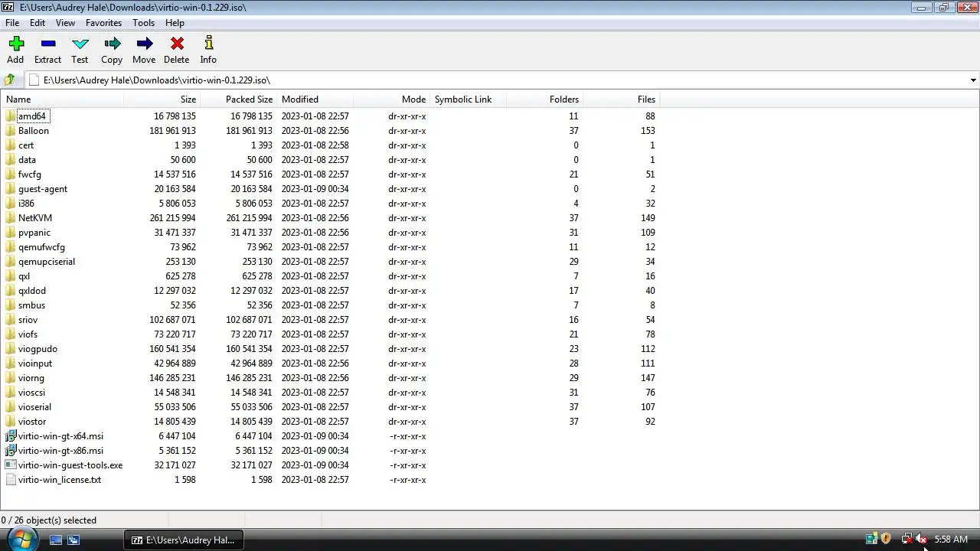
Task: Select the qemufwcfg folder name
Action: pos(41,247)
